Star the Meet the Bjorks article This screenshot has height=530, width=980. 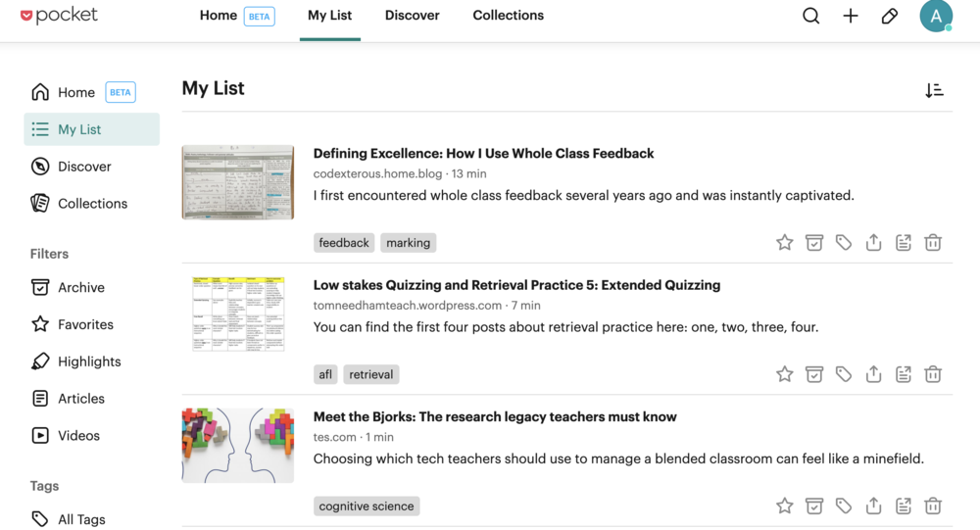pos(784,506)
